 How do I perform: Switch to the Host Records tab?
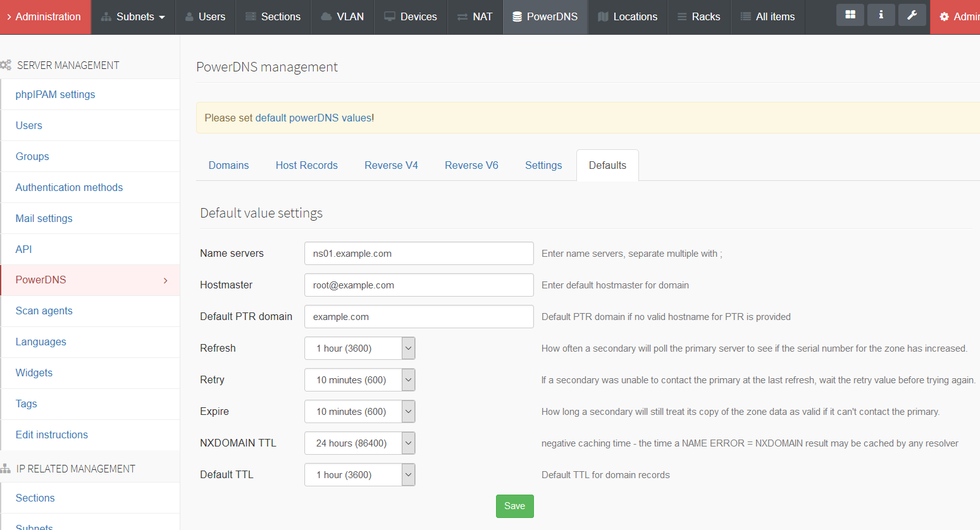coord(306,166)
